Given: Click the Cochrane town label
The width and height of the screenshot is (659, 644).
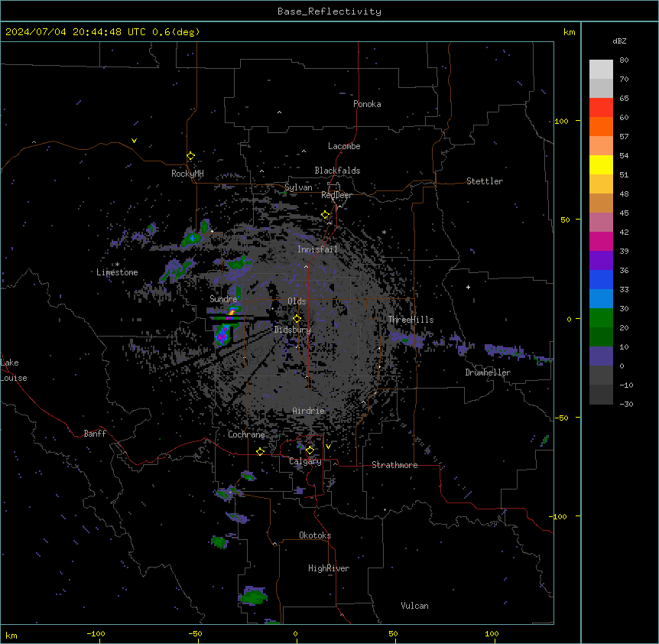Looking at the screenshot, I should coord(246,434).
